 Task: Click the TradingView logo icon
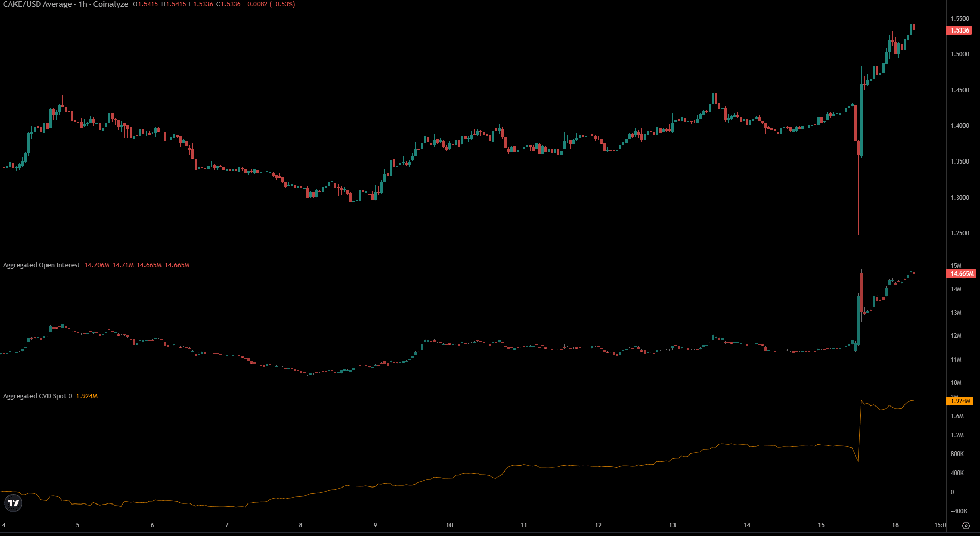point(13,503)
